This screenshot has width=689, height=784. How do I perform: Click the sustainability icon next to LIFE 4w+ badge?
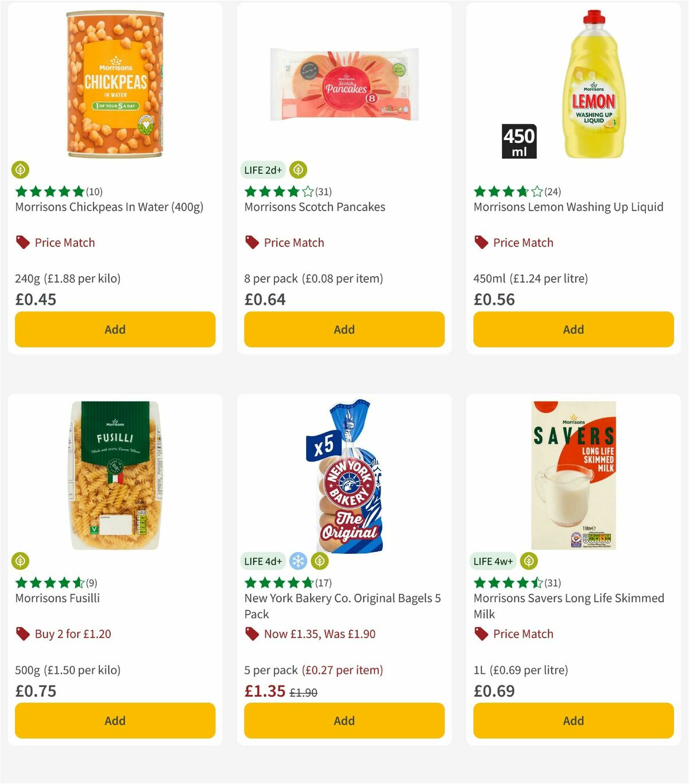coord(528,561)
